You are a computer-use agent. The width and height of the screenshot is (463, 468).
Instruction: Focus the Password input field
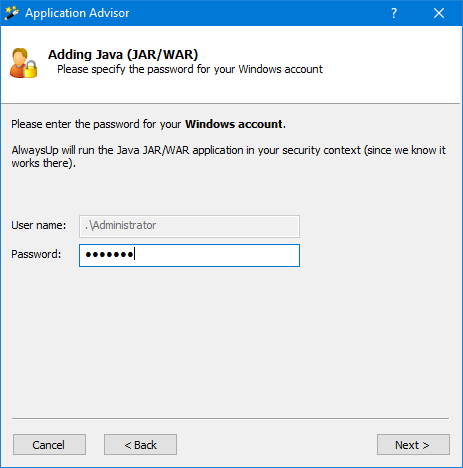pos(189,255)
